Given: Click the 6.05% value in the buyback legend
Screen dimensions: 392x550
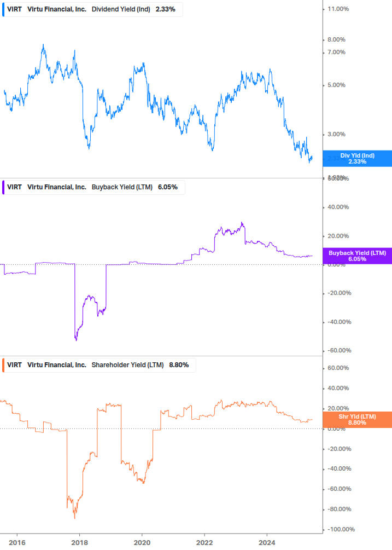Looking at the screenshot, I should (168, 187).
